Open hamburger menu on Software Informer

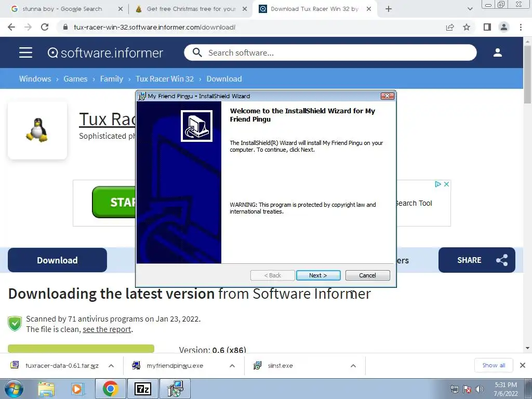tap(25, 52)
